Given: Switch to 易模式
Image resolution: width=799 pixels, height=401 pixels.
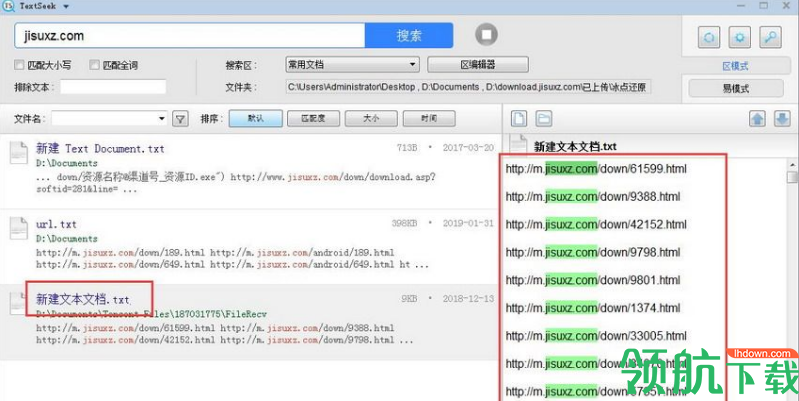Looking at the screenshot, I should [x=736, y=88].
